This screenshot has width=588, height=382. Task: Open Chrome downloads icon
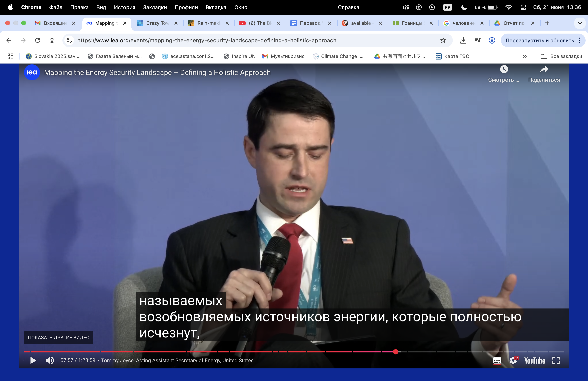tap(463, 41)
